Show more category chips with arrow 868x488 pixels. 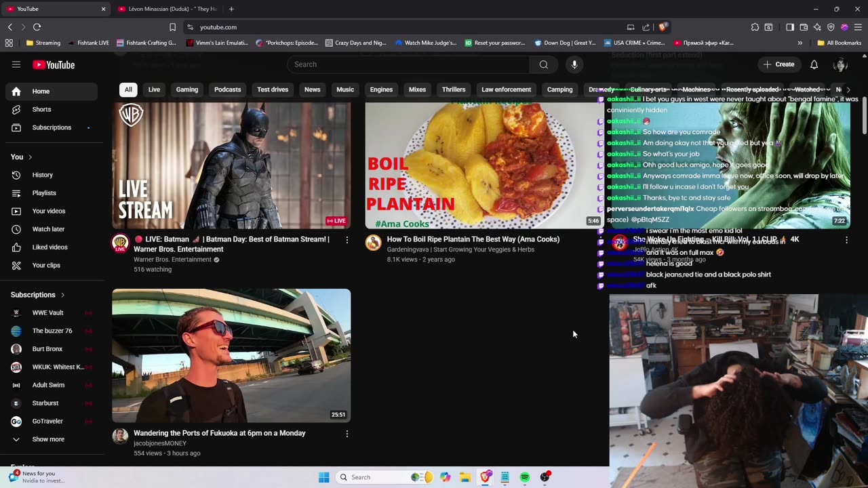tap(848, 89)
